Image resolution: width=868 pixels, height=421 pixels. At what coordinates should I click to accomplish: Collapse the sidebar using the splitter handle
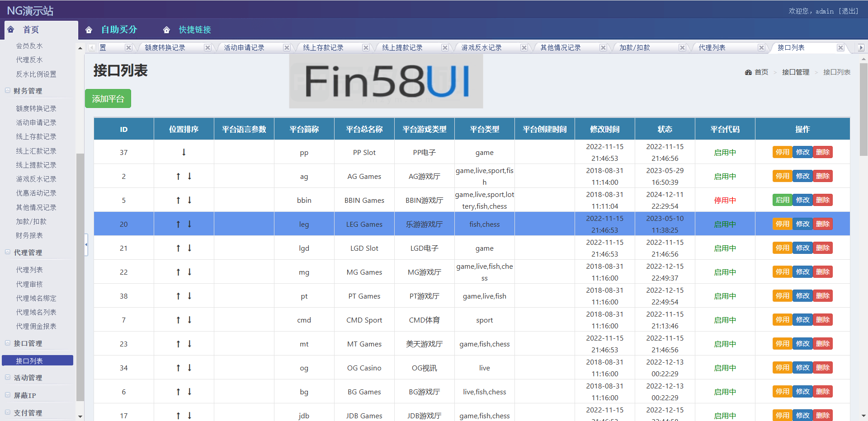tap(86, 244)
